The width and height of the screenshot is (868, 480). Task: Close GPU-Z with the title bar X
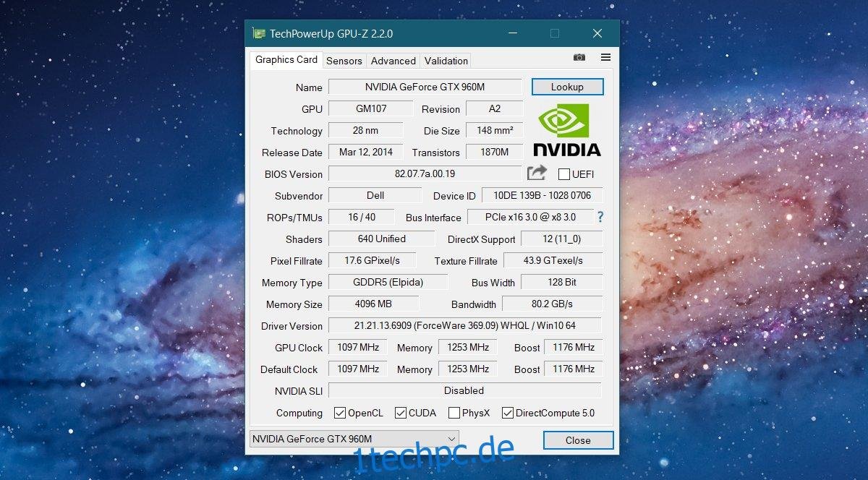(597, 33)
